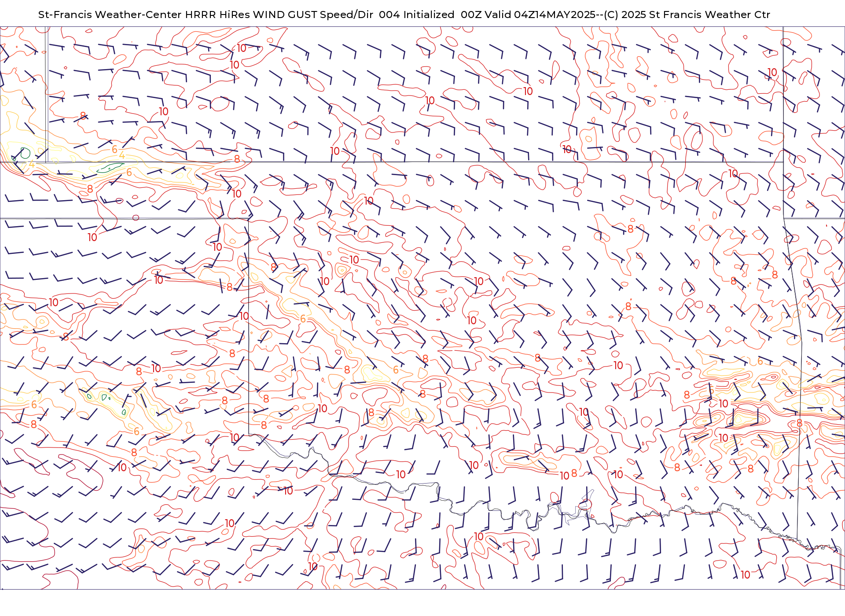Click the "St-Francis Weather-Center" title text
The height and width of the screenshot is (616, 845).
click(110, 15)
